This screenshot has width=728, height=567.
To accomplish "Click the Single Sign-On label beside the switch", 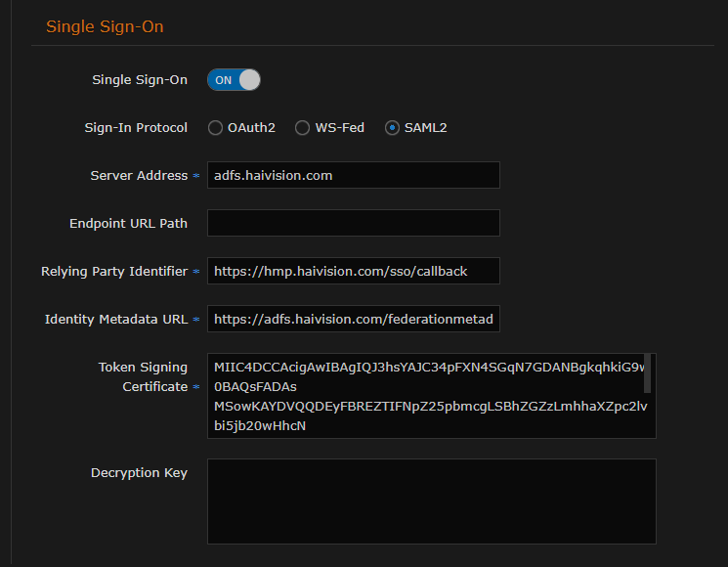I will 140,80.
